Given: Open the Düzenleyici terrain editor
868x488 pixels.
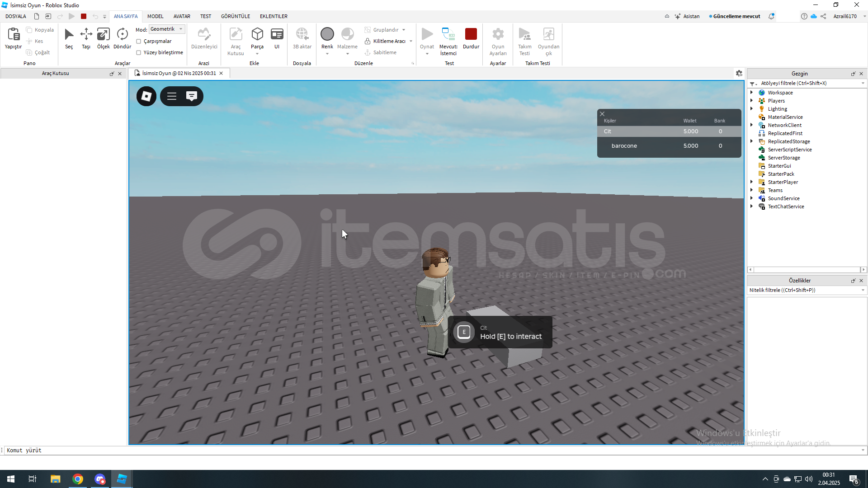Looking at the screenshot, I should pyautogui.click(x=204, y=38).
